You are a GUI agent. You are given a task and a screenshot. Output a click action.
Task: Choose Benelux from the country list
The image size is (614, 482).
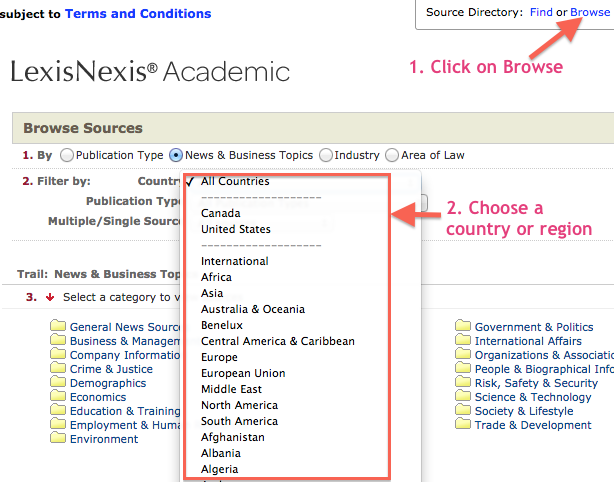222,325
